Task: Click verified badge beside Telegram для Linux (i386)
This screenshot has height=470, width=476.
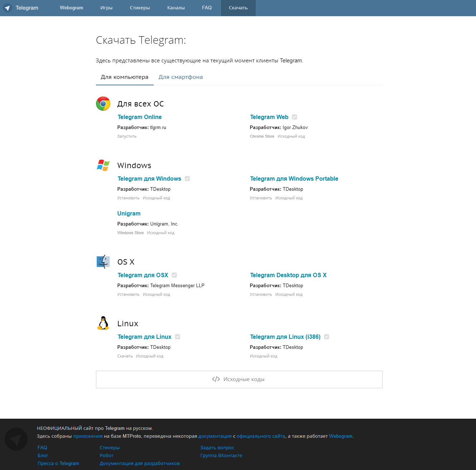Action: (x=327, y=337)
